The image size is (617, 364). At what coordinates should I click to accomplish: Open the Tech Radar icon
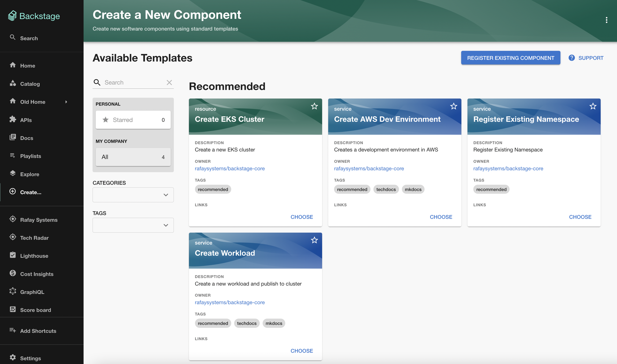(x=13, y=237)
